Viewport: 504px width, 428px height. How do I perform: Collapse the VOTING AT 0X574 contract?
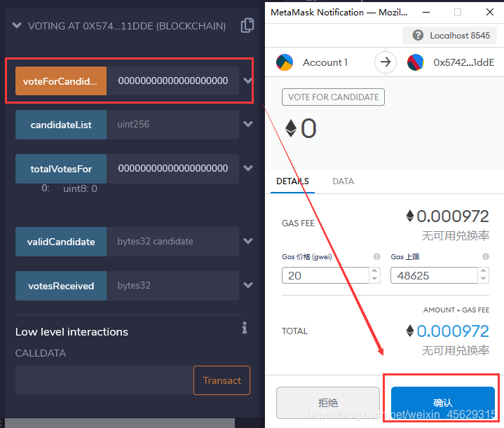[x=17, y=25]
